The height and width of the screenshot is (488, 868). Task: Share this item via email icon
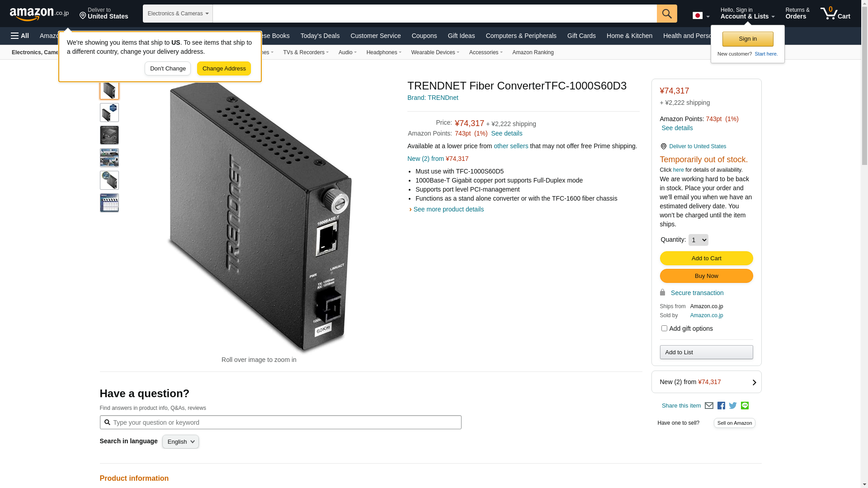pyautogui.click(x=709, y=406)
